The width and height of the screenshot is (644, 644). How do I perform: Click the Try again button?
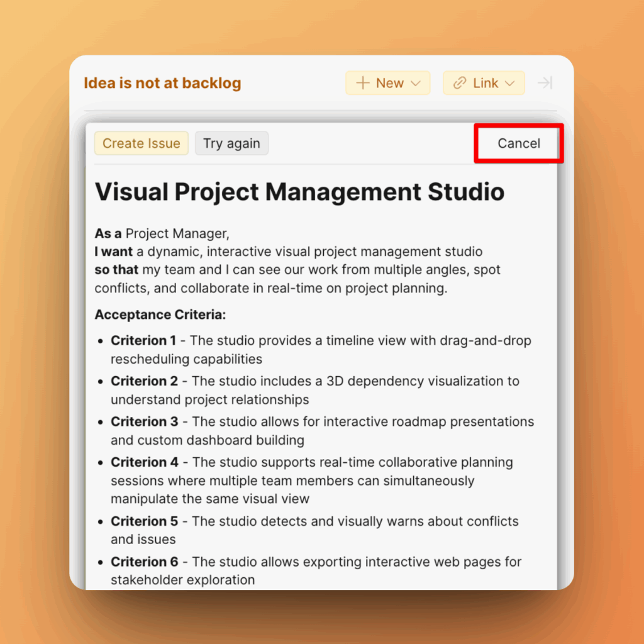[231, 143]
